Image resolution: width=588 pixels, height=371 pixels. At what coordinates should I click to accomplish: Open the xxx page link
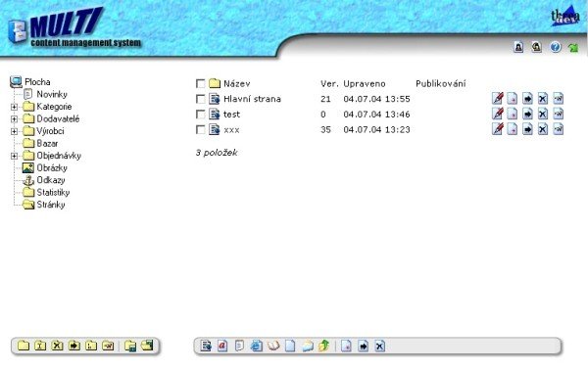[x=231, y=130]
